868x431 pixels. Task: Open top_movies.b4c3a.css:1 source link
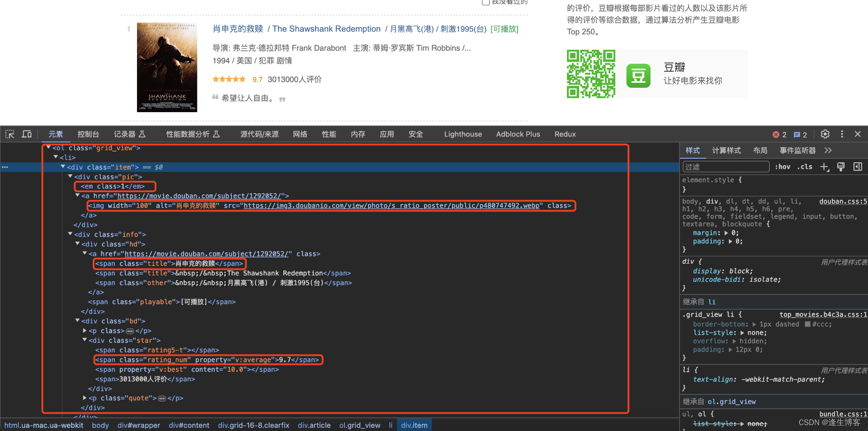(823, 314)
